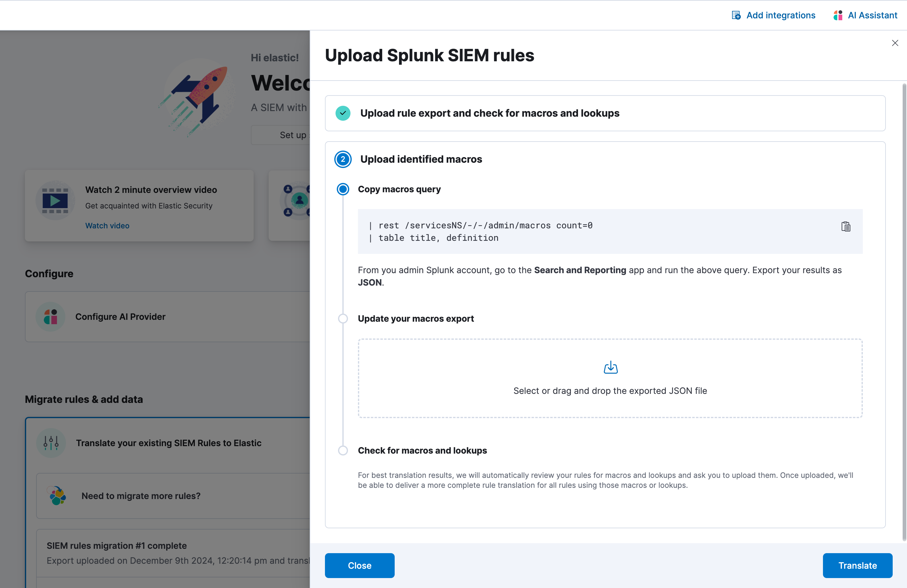Image resolution: width=907 pixels, height=588 pixels.
Task: Open the Need to migrate more rules panel
Action: pyautogui.click(x=173, y=496)
